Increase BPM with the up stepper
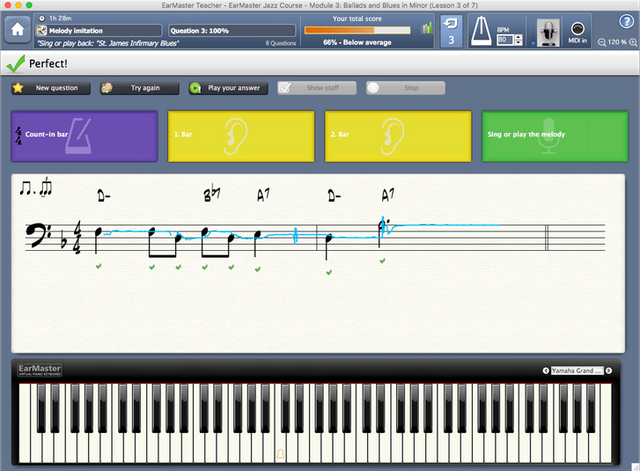640x471 pixels. [518, 38]
